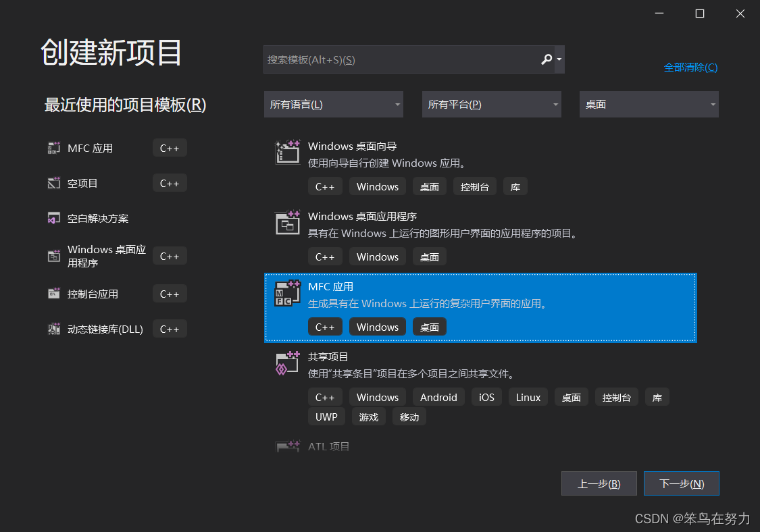The width and height of the screenshot is (760, 532).
Task: Select 动态链接库(DLL) from recent templates
Action: [x=105, y=329]
